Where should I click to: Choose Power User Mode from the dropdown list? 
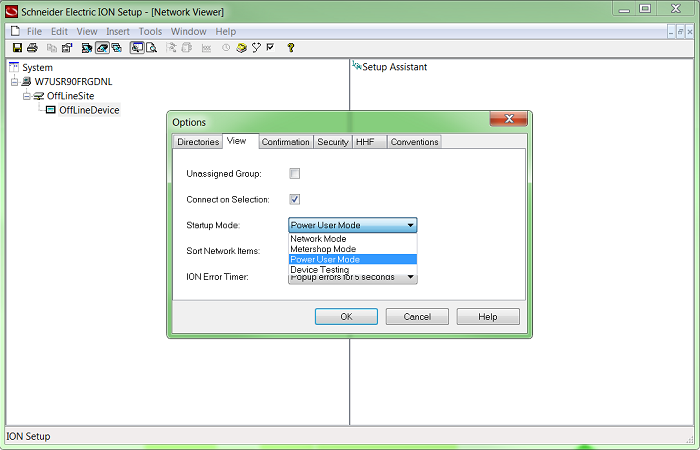[353, 259]
